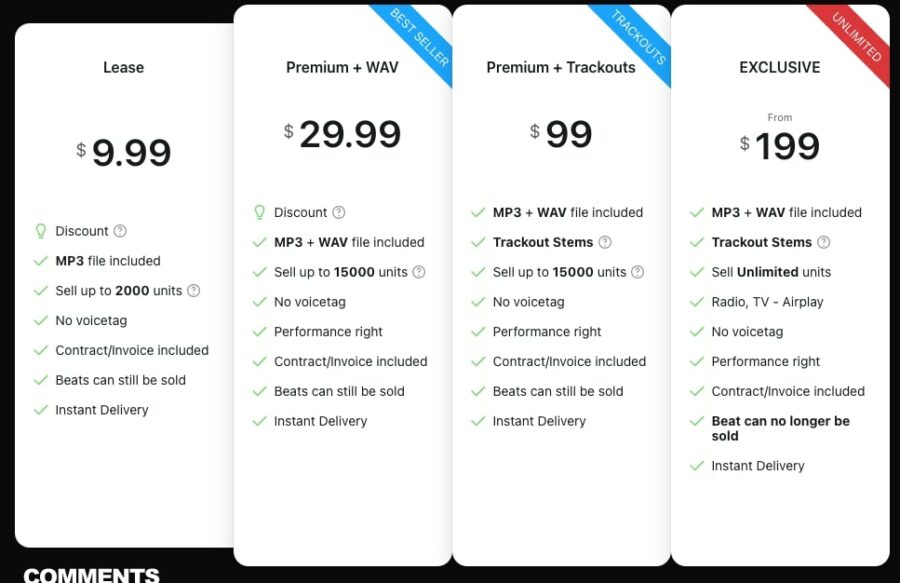
Task: Click the lightbulb Discount icon in Lease card
Action: pyautogui.click(x=41, y=231)
